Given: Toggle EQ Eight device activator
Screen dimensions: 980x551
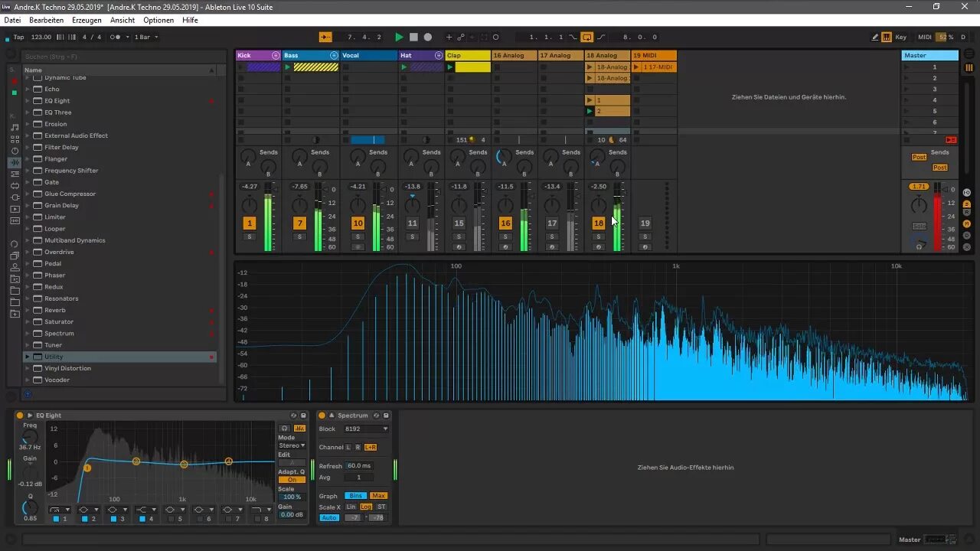Looking at the screenshot, I should coord(20,416).
